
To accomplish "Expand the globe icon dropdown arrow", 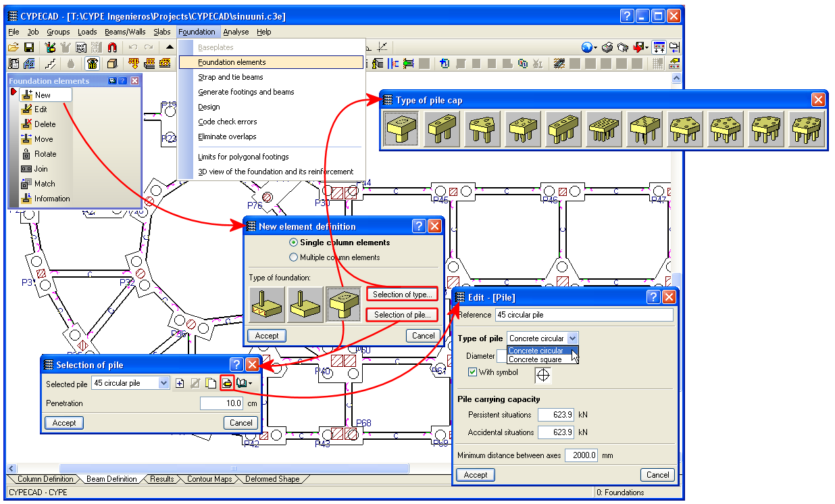I will click(x=595, y=48).
